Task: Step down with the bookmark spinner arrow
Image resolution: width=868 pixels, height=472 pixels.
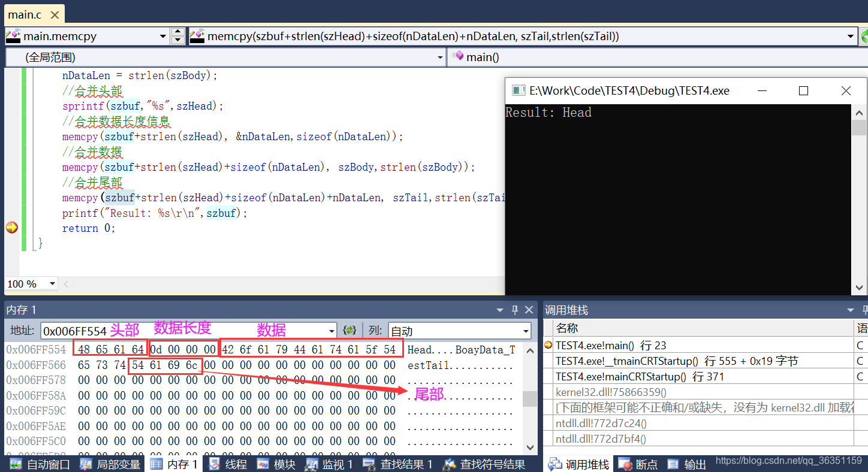Action: coord(178,40)
